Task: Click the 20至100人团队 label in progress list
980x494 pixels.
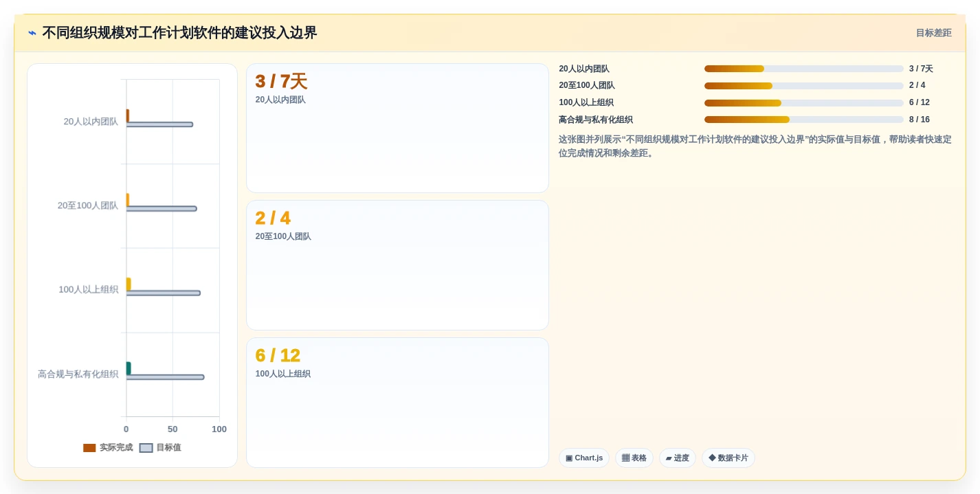Action: 587,86
